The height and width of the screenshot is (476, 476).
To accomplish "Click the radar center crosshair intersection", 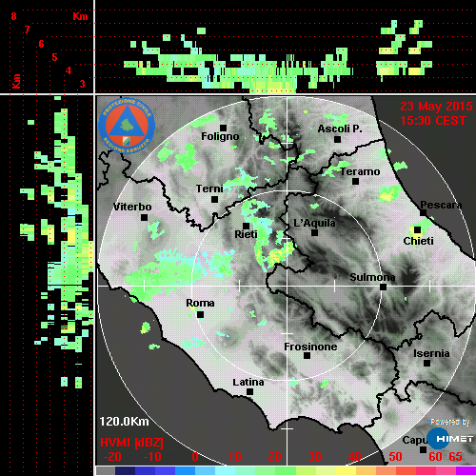I will [288, 286].
